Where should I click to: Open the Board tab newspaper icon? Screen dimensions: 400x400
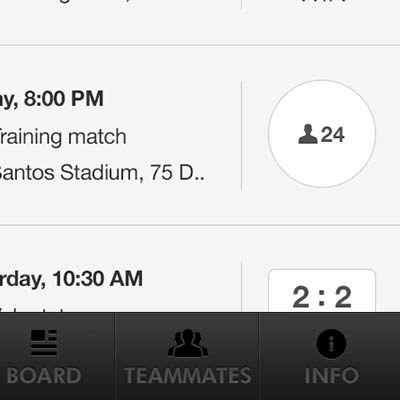[44, 343]
